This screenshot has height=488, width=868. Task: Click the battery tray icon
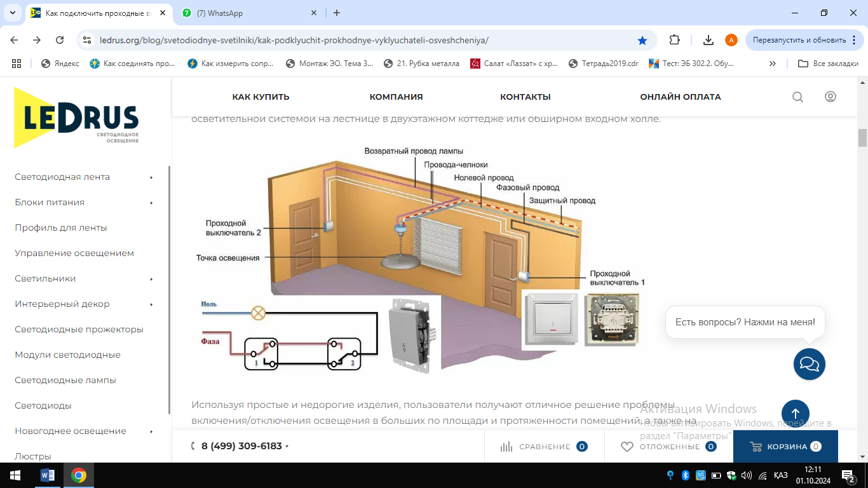(716, 475)
